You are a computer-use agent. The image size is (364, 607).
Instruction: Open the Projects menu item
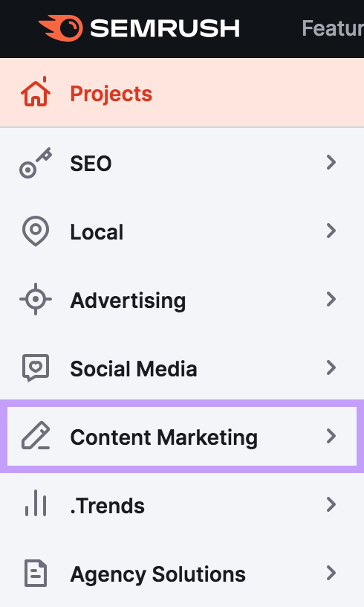click(x=182, y=92)
